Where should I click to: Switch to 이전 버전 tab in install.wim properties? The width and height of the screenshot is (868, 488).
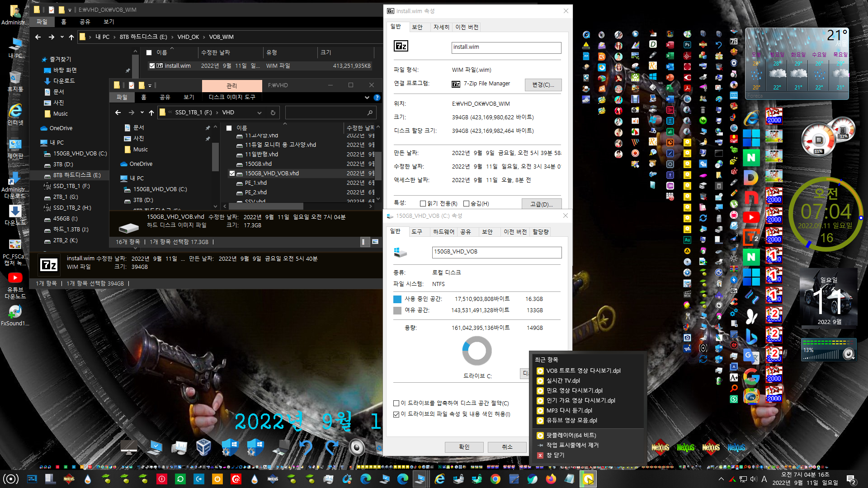[467, 27]
